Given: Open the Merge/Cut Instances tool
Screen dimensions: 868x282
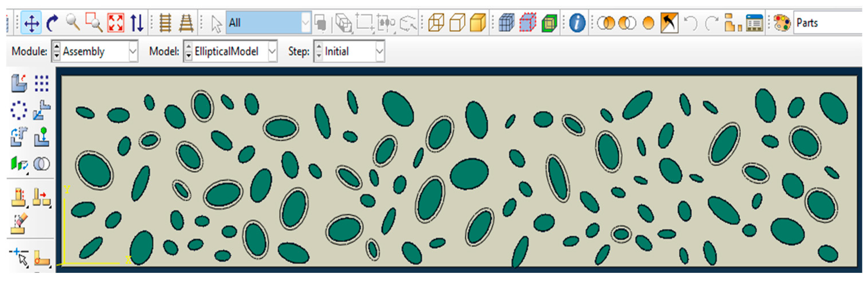Looking at the screenshot, I should coord(42,164).
